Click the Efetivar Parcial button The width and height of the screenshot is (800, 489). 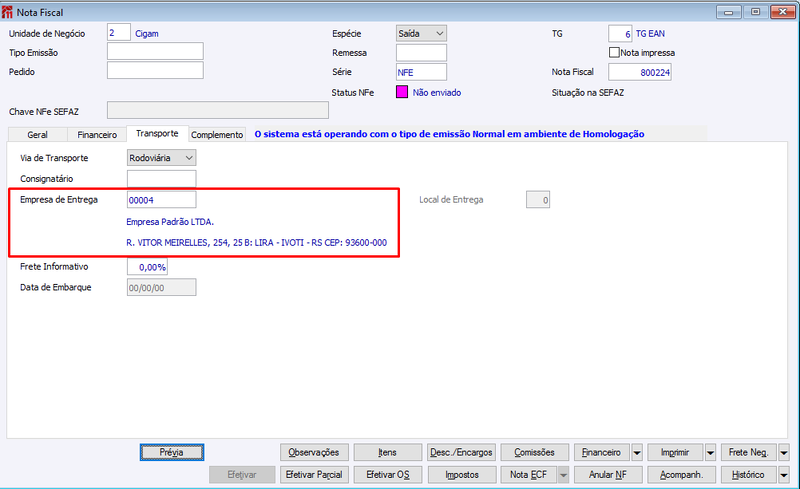[314, 475]
